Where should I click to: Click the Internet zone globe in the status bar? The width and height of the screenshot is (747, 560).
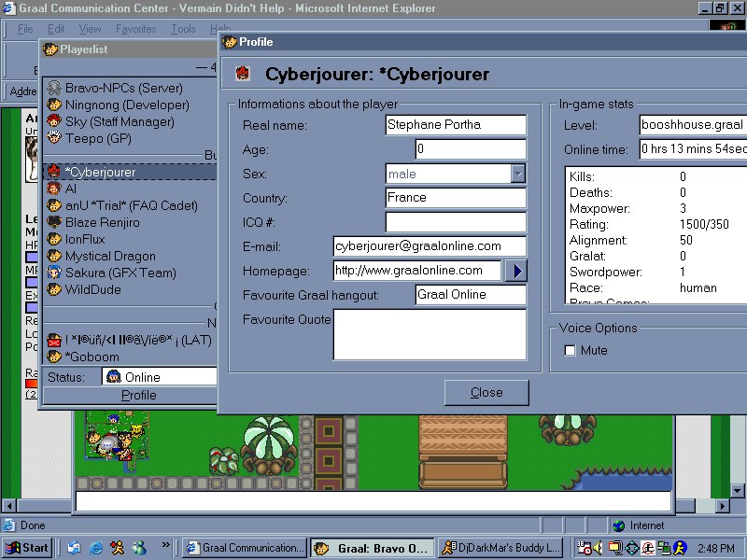pos(619,525)
